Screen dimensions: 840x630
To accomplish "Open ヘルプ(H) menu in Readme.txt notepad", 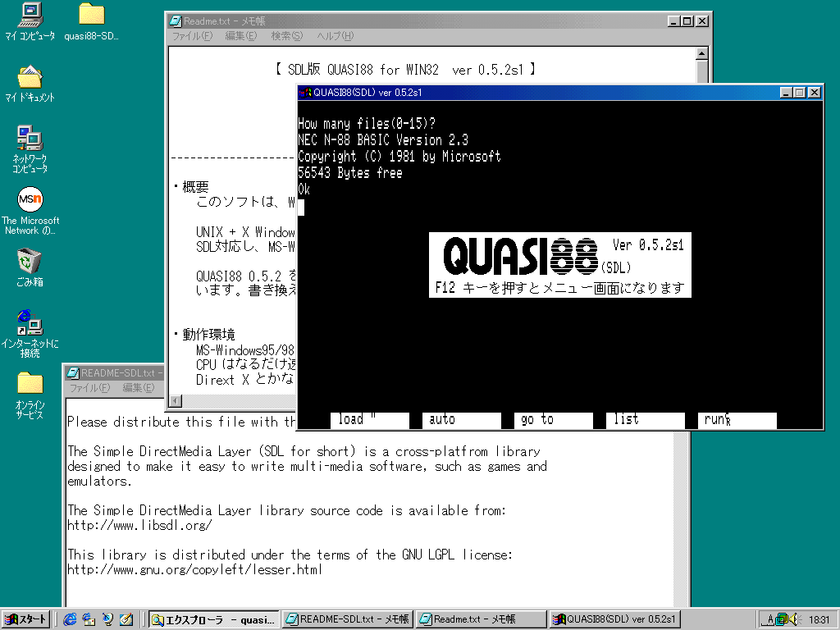I will (335, 36).
